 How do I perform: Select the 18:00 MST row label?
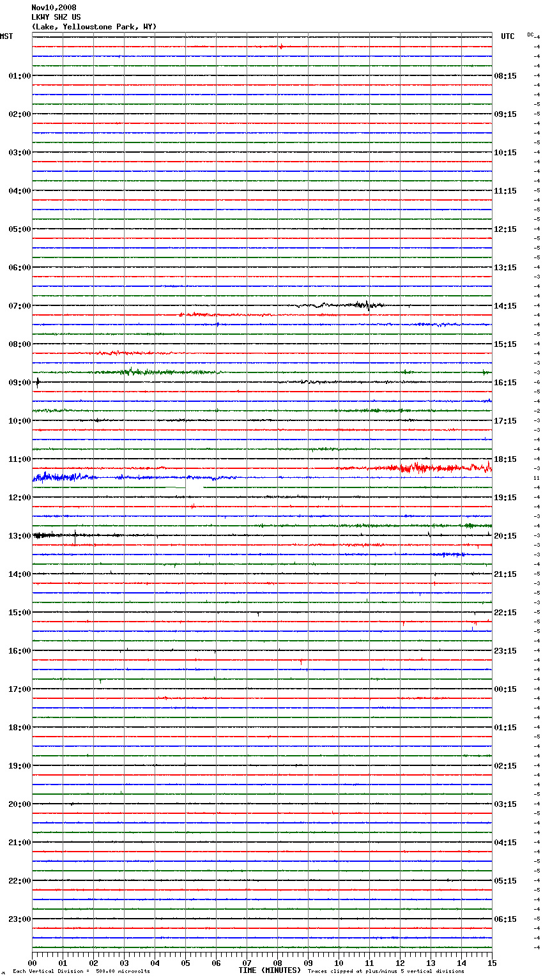pos(19,728)
